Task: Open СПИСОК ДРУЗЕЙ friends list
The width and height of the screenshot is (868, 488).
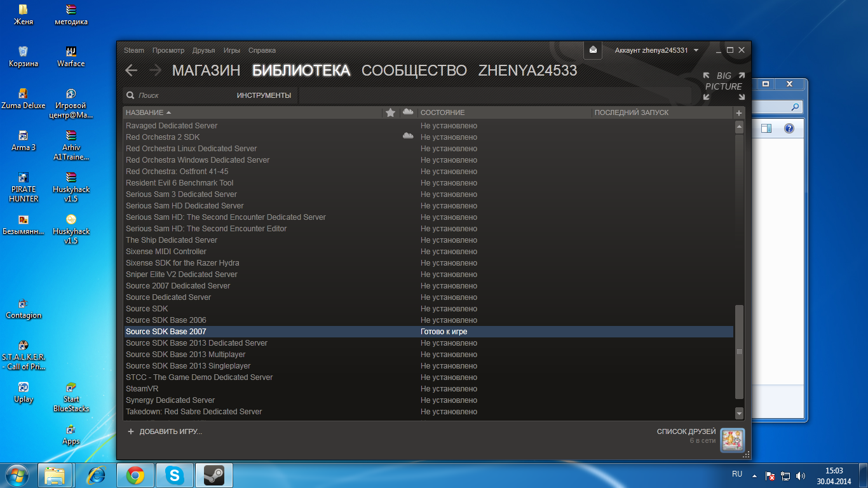Action: [x=686, y=431]
